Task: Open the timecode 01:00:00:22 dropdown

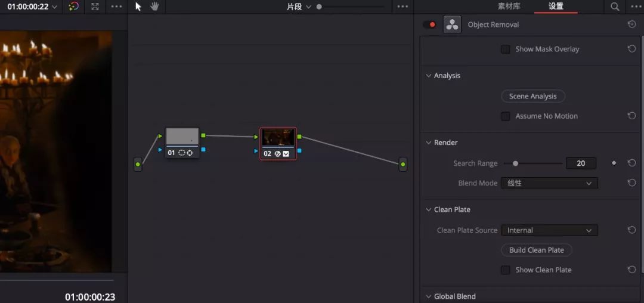Action: (x=32, y=7)
